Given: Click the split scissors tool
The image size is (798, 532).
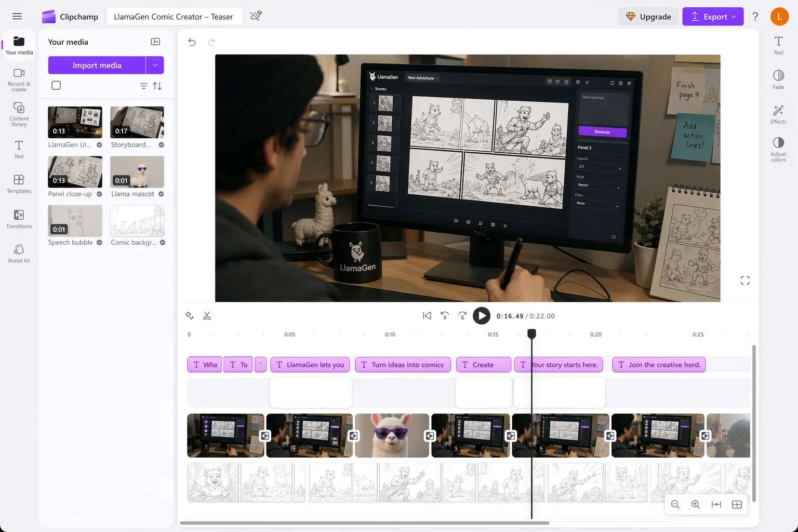Looking at the screenshot, I should point(207,316).
